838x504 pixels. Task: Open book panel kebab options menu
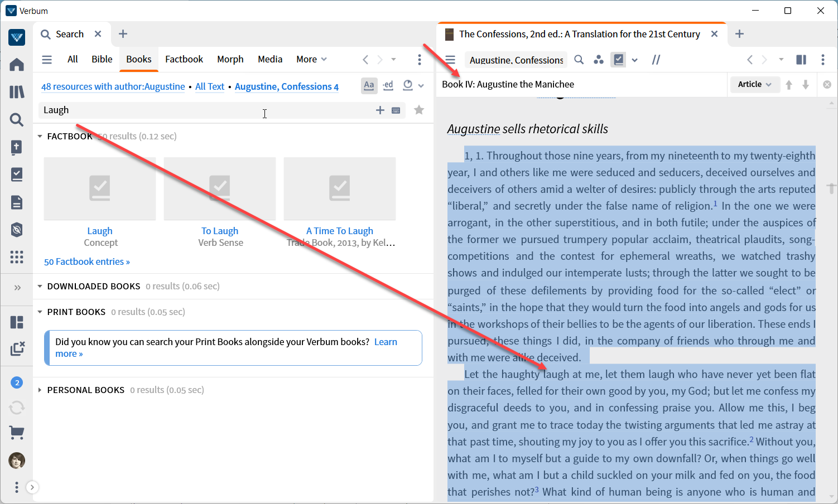[823, 60]
